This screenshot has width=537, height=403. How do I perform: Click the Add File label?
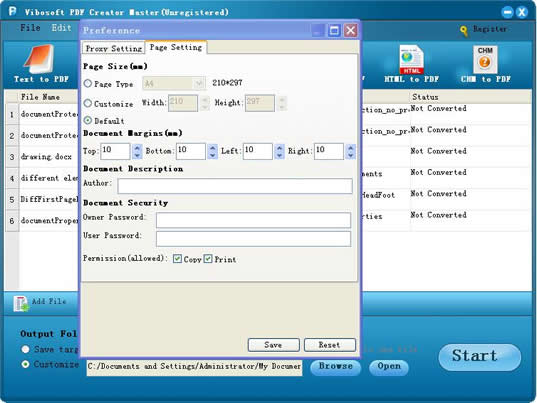[49, 301]
